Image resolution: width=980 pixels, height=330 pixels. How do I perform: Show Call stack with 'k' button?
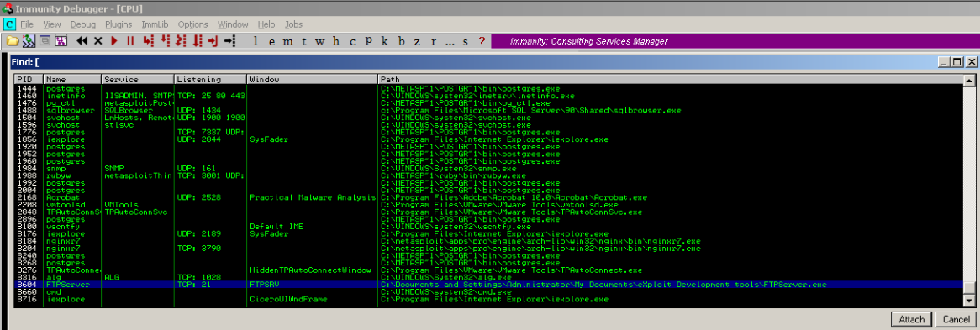pos(385,41)
